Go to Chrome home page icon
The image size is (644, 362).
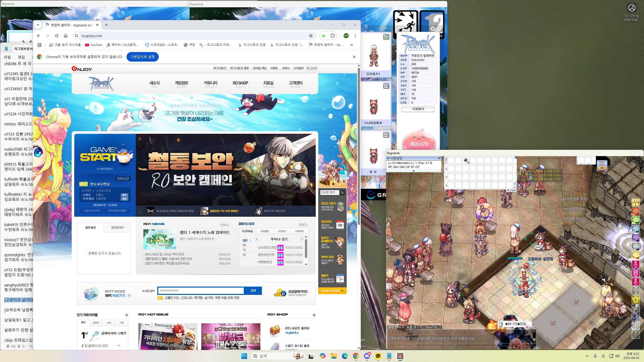[66, 36]
